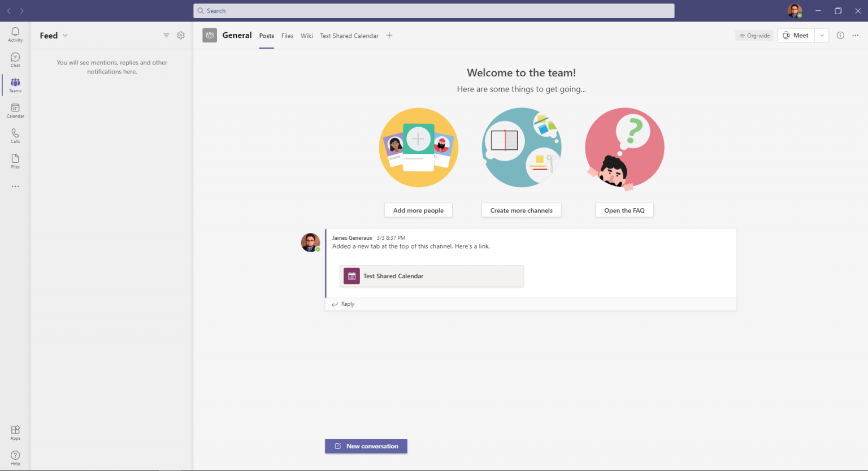Open the Wiki tab

pyautogui.click(x=307, y=36)
